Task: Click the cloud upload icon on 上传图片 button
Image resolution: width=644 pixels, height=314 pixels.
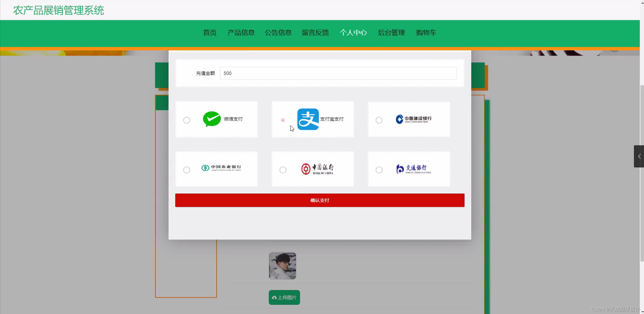Action: [274, 297]
